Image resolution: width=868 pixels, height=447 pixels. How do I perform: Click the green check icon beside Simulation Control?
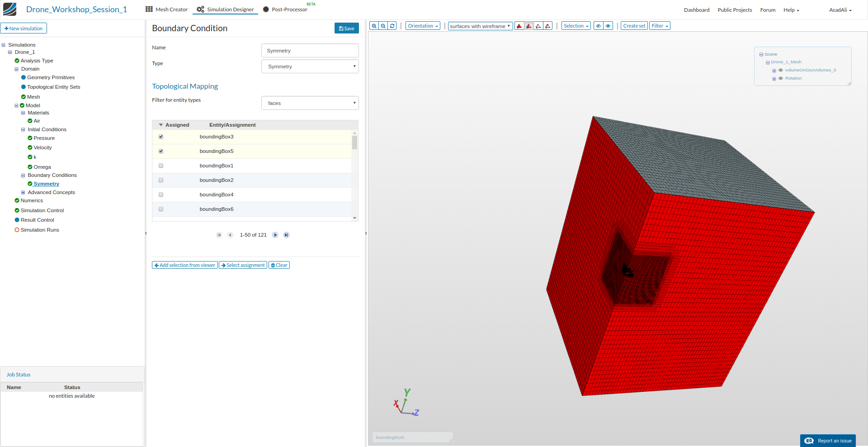coord(17,210)
